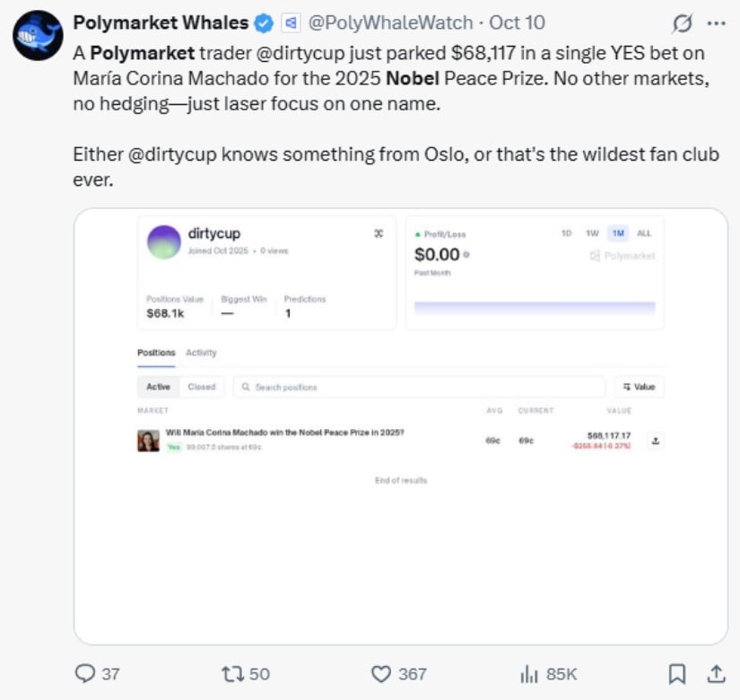This screenshot has width=740, height=700.
Task: Bookmark this post
Action: 678,673
